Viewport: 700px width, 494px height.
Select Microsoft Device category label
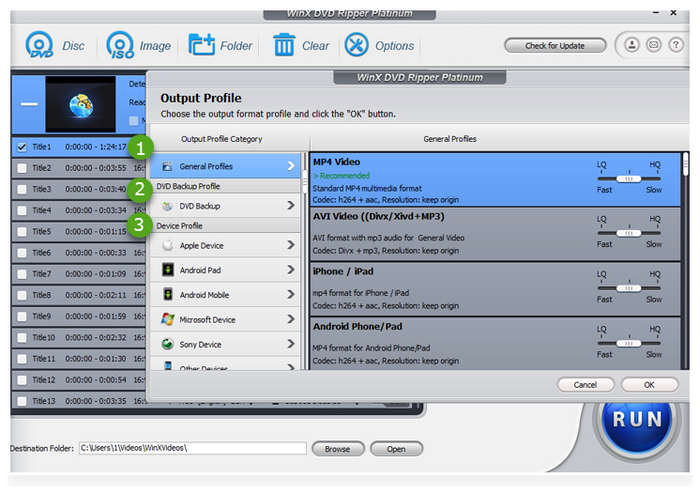pos(207,320)
